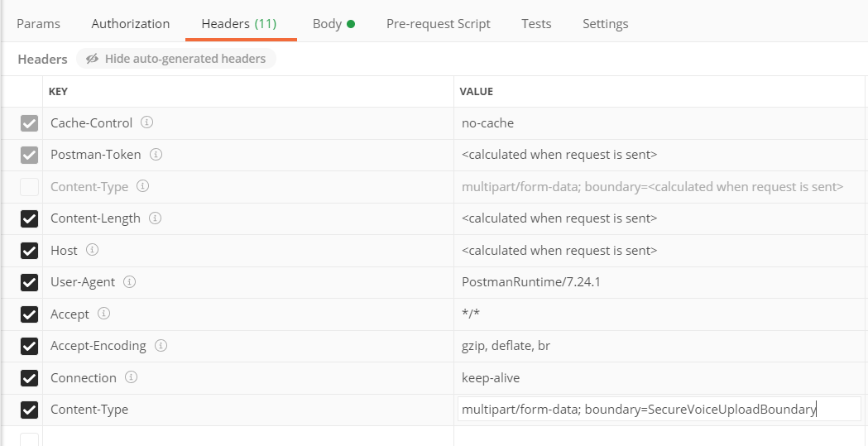868x446 pixels.
Task: Open the Pre-request Script tab
Action: click(439, 24)
